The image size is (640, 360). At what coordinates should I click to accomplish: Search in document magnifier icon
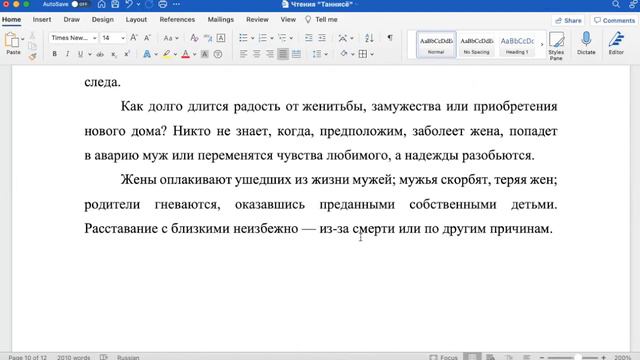pyautogui.click(x=616, y=4)
